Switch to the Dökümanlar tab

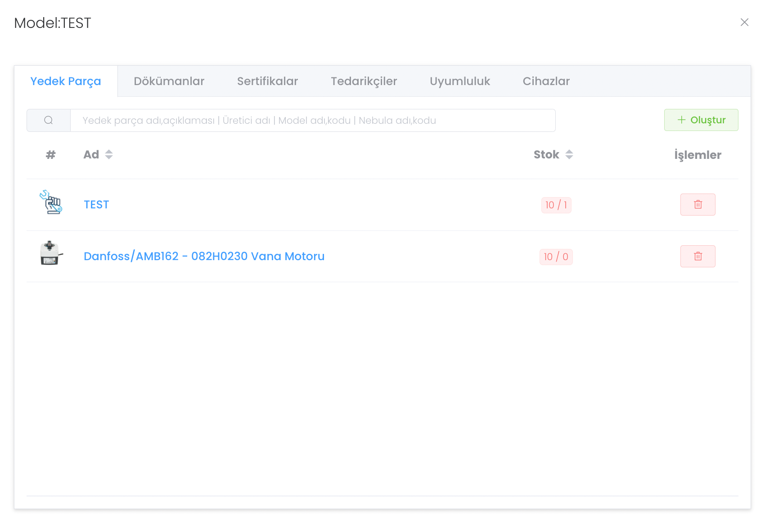click(x=169, y=81)
